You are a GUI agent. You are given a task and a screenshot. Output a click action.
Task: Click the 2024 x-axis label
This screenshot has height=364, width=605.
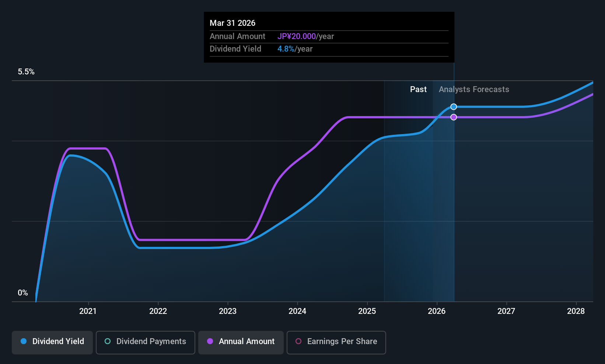click(297, 311)
